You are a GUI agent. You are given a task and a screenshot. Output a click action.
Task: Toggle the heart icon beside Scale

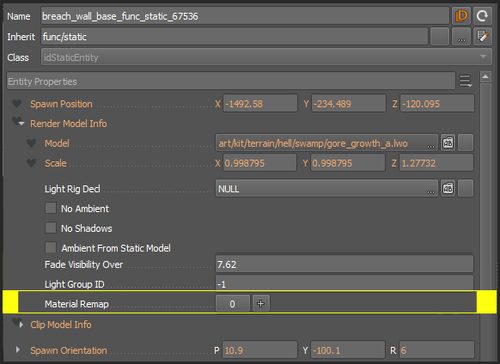pyautogui.click(x=31, y=163)
